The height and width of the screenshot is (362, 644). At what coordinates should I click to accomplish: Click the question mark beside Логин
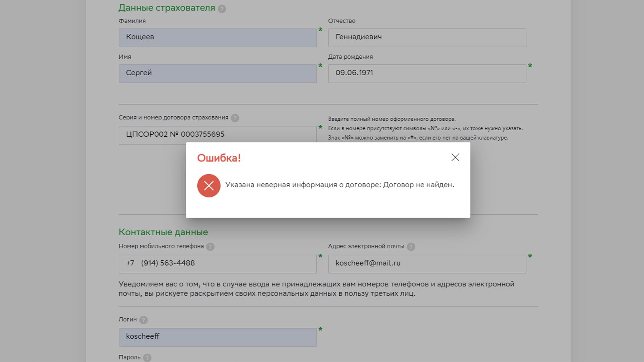coord(143,320)
